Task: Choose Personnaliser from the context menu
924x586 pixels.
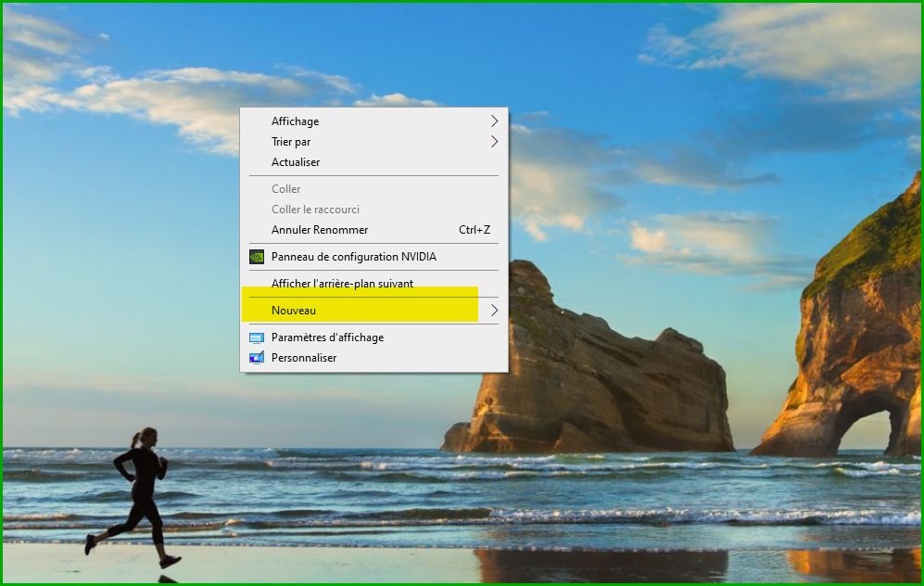Action: [304, 358]
